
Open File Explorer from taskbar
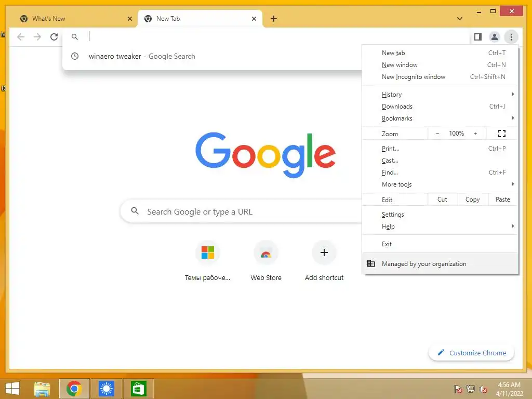pos(42,389)
